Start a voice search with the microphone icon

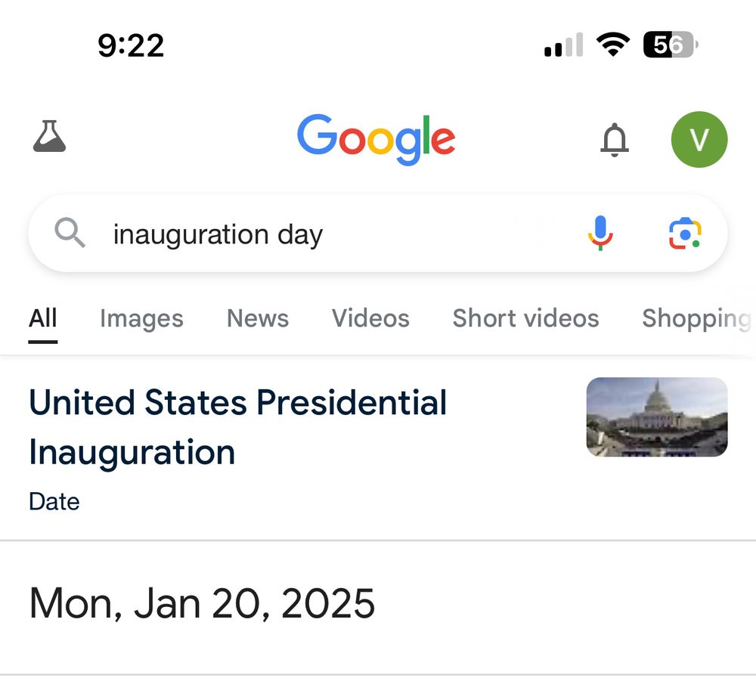click(600, 233)
